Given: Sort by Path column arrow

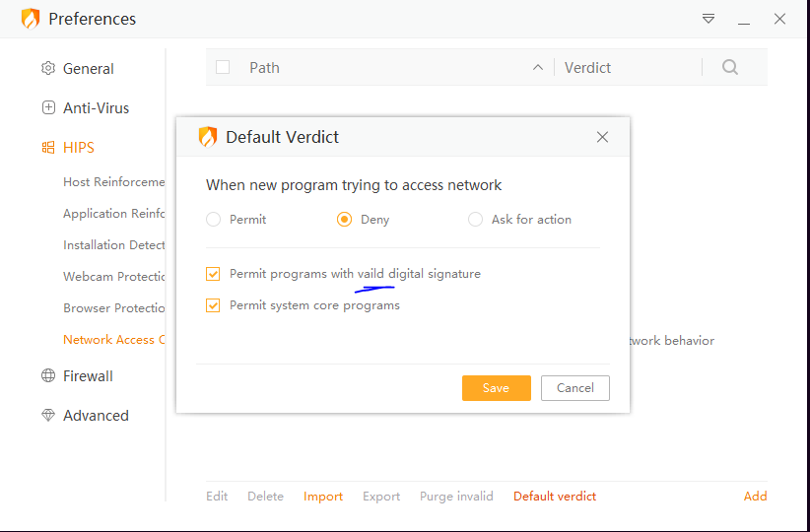Looking at the screenshot, I should click(537, 68).
